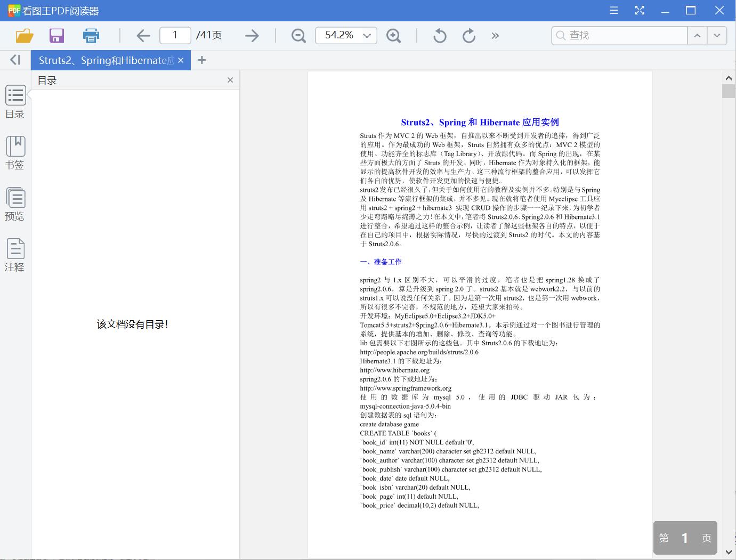Go to the previous page arrow

pos(143,36)
